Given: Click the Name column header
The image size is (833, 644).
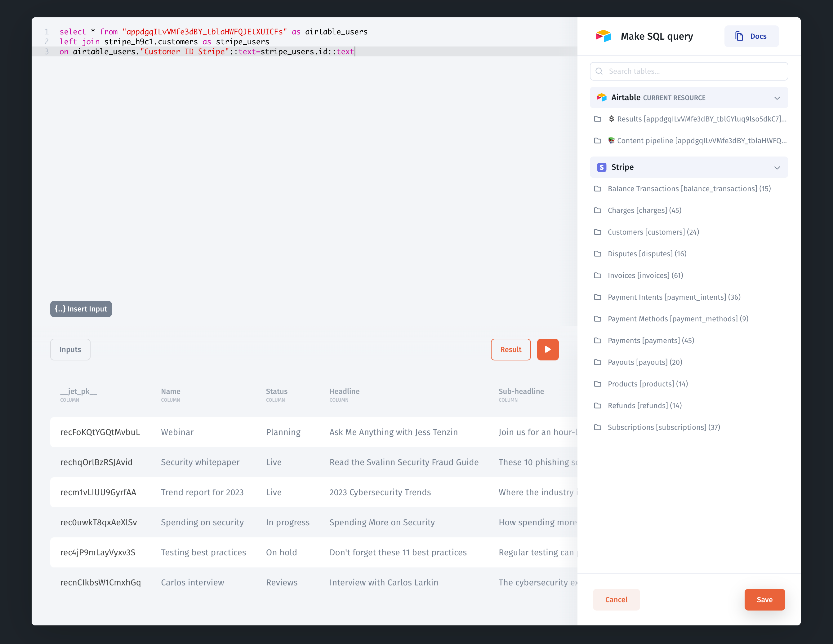Looking at the screenshot, I should [x=171, y=395].
